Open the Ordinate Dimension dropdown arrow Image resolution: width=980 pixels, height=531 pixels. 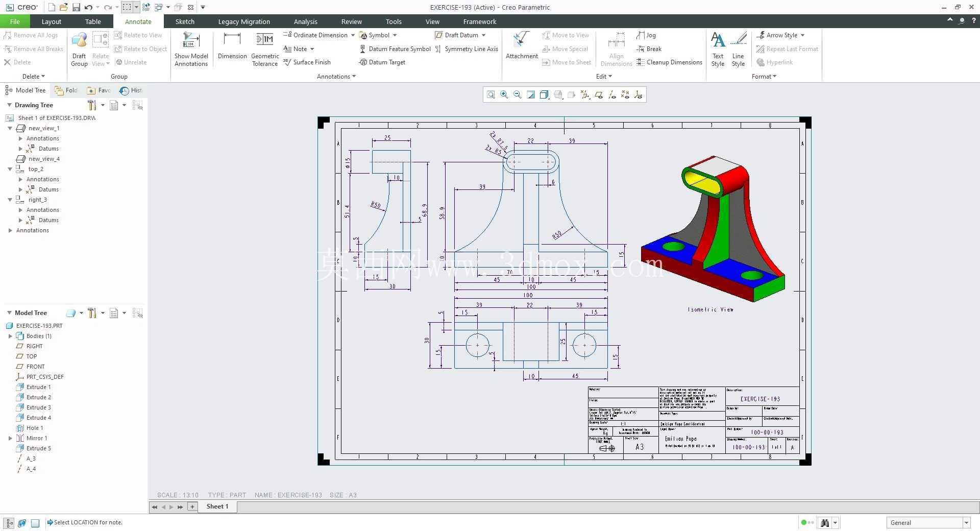(x=353, y=35)
